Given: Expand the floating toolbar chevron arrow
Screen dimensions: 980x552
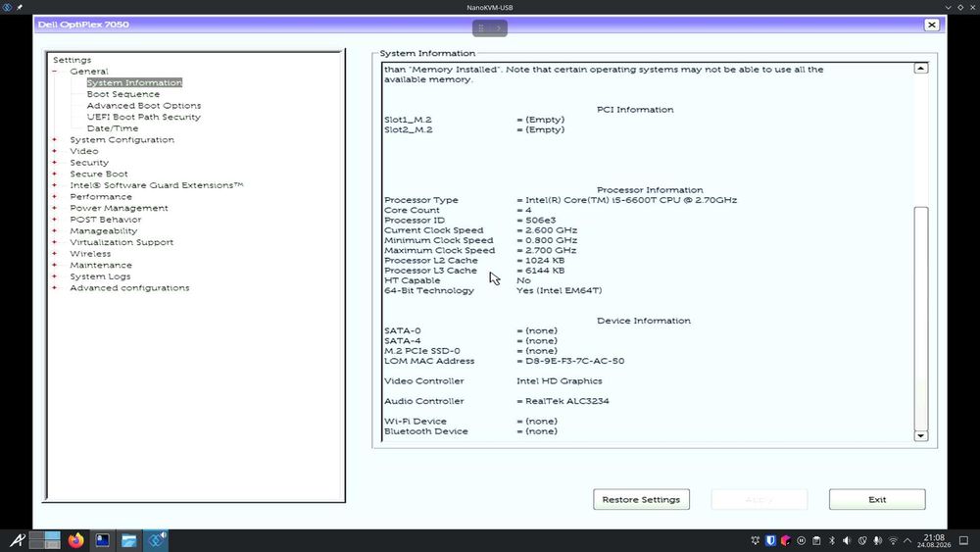Looking at the screenshot, I should pos(498,28).
